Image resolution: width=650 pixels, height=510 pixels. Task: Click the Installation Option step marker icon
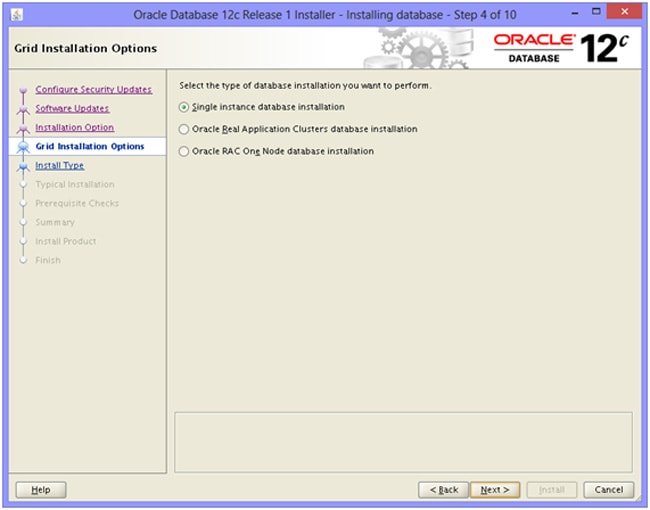pyautogui.click(x=23, y=129)
